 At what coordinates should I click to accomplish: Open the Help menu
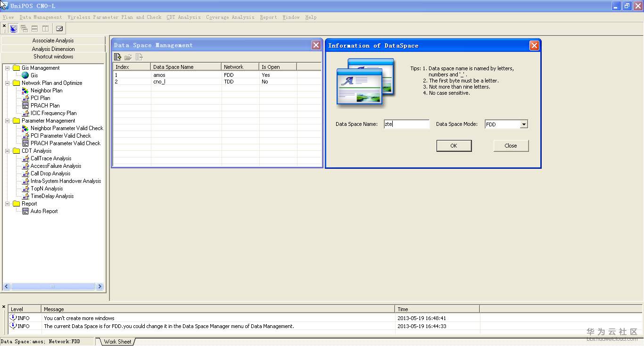(311, 17)
